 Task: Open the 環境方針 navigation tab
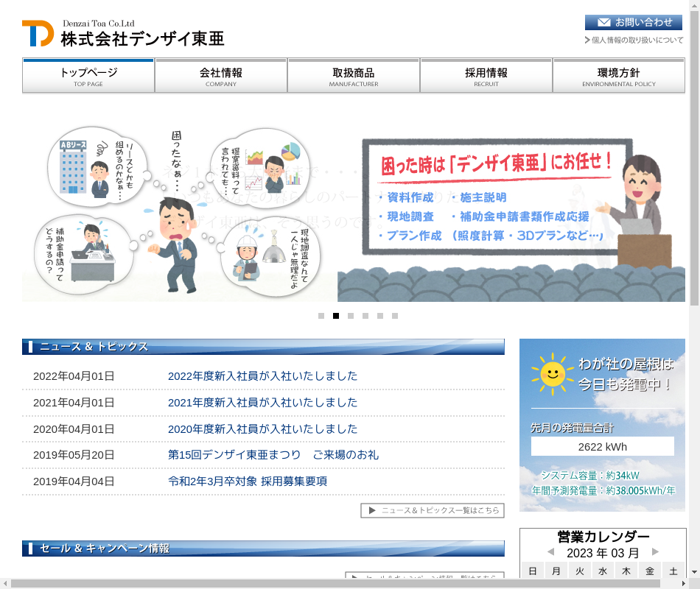(x=619, y=76)
